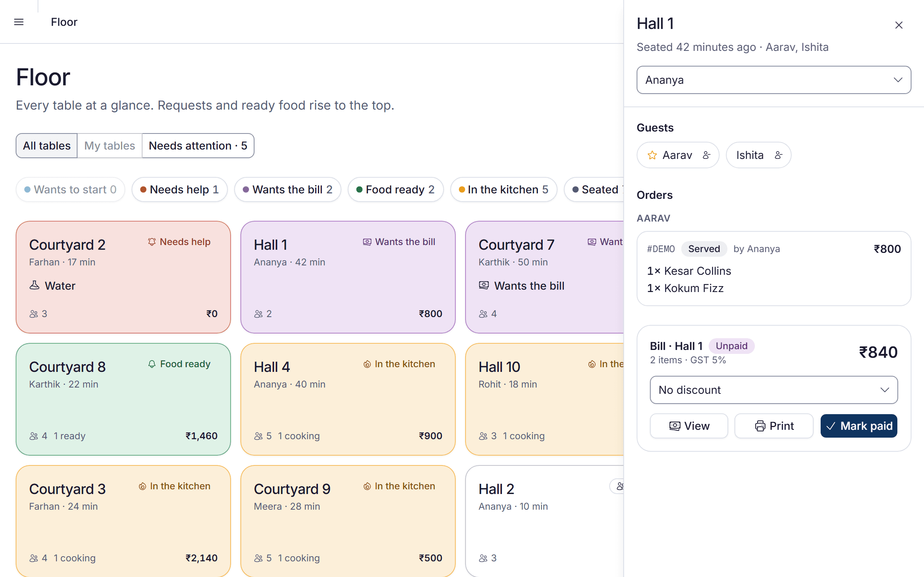Toggle the In the kitchen filter chip
Image resolution: width=924 pixels, height=577 pixels.
(x=504, y=189)
